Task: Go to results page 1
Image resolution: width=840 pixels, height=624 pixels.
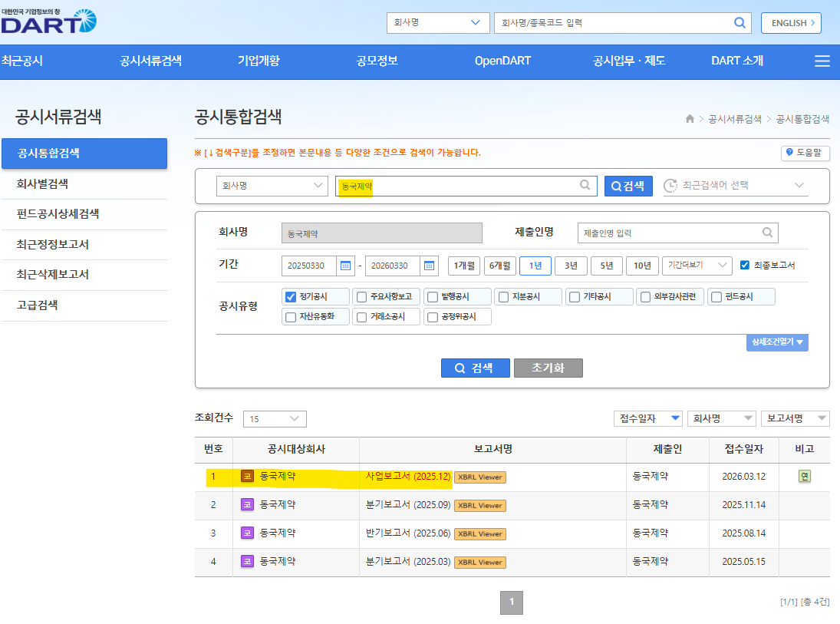Action: [512, 602]
